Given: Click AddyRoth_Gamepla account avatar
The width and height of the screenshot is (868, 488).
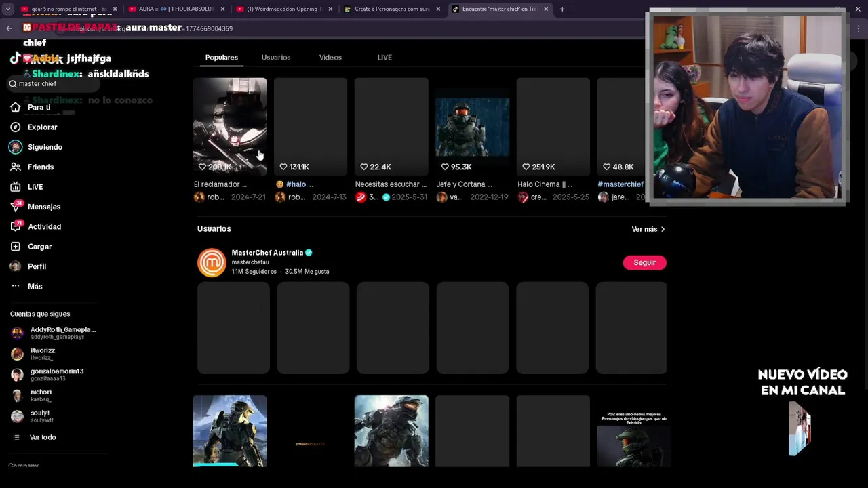Looking at the screenshot, I should 18,333.
